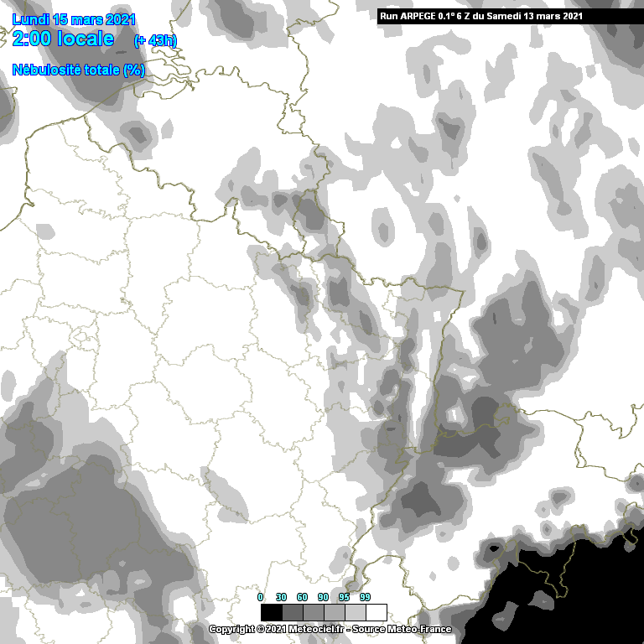Click the '90' legend scale number

pos(323,597)
